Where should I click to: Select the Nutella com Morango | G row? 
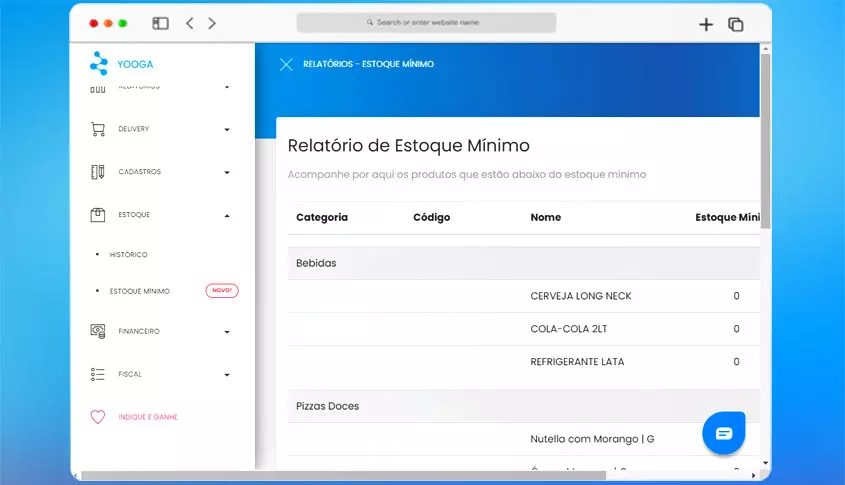(524, 439)
